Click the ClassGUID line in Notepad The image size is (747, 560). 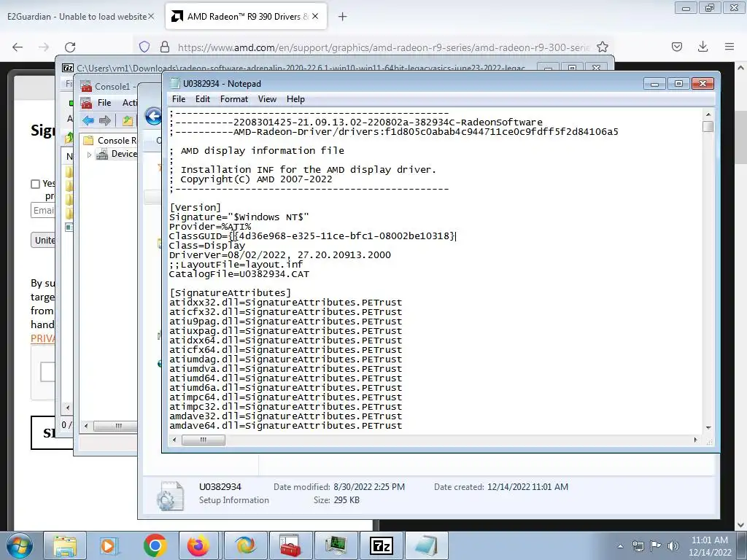point(312,236)
